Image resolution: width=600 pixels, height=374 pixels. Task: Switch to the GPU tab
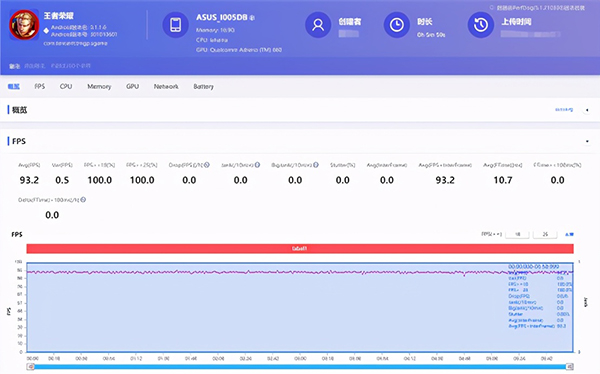click(x=132, y=87)
